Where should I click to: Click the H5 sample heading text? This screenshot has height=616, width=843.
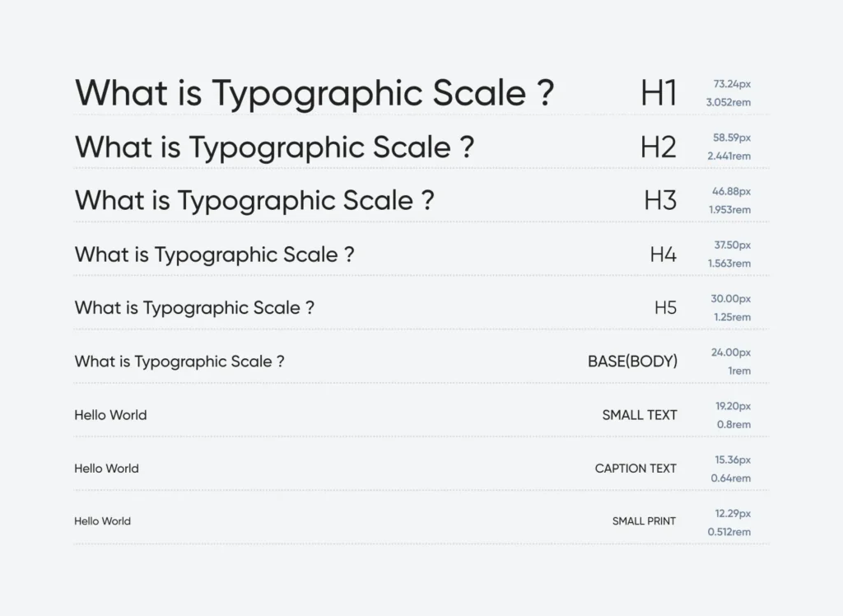[x=194, y=307]
